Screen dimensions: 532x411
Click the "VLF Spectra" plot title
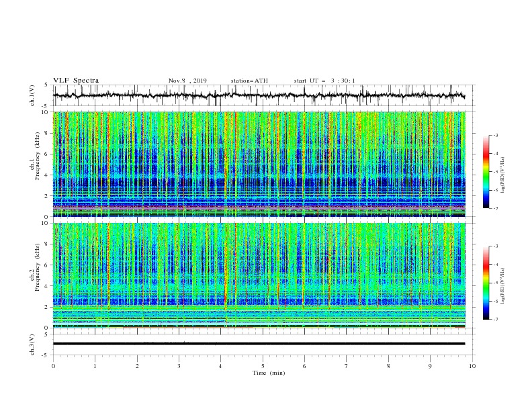(x=76, y=81)
